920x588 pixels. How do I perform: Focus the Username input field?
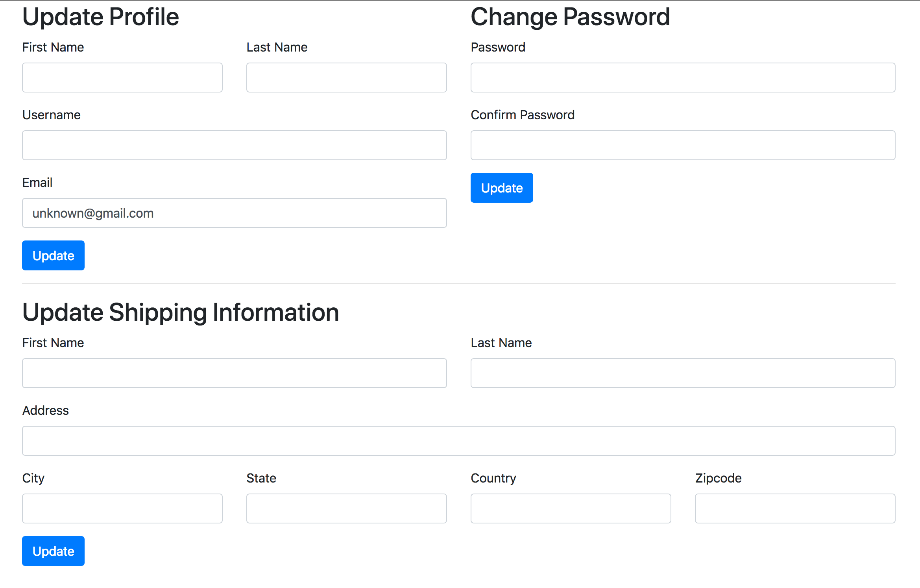[235, 145]
